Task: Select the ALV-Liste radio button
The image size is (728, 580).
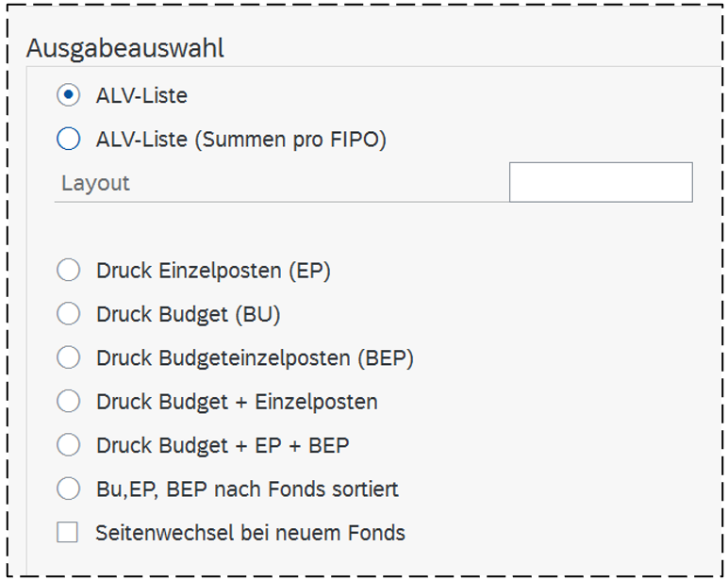Action: coord(68,95)
